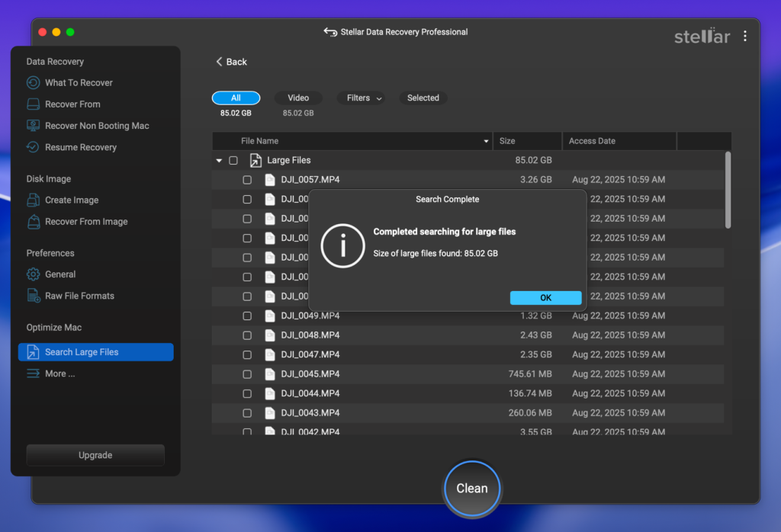781x532 pixels.
Task: Open Raw File Formats icon
Action: [x=33, y=296]
